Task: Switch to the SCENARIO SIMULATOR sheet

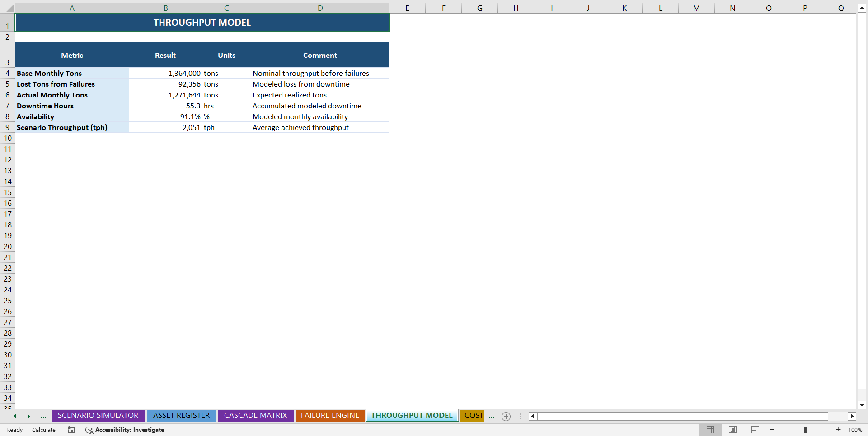Action: coord(98,415)
